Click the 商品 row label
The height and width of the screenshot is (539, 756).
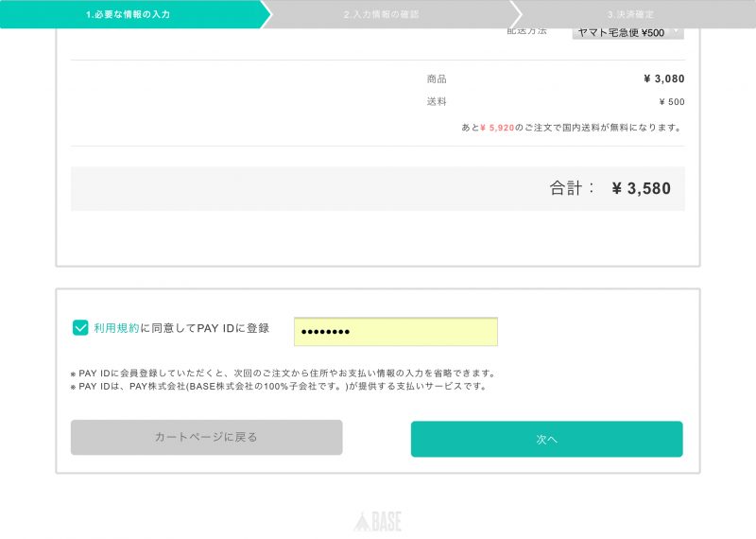pos(437,79)
